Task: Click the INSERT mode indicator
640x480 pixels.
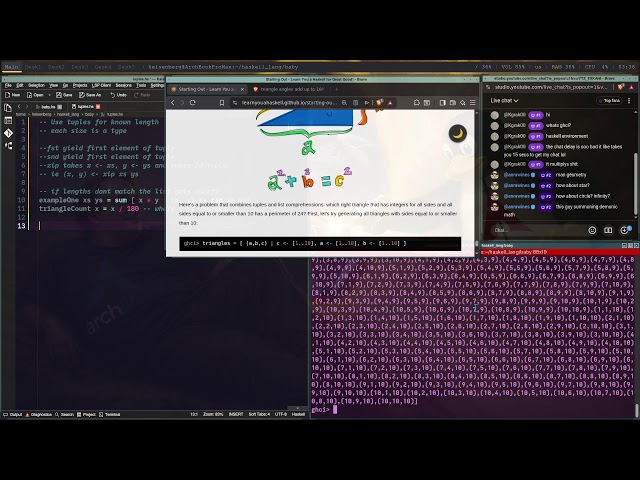Action: point(236,414)
